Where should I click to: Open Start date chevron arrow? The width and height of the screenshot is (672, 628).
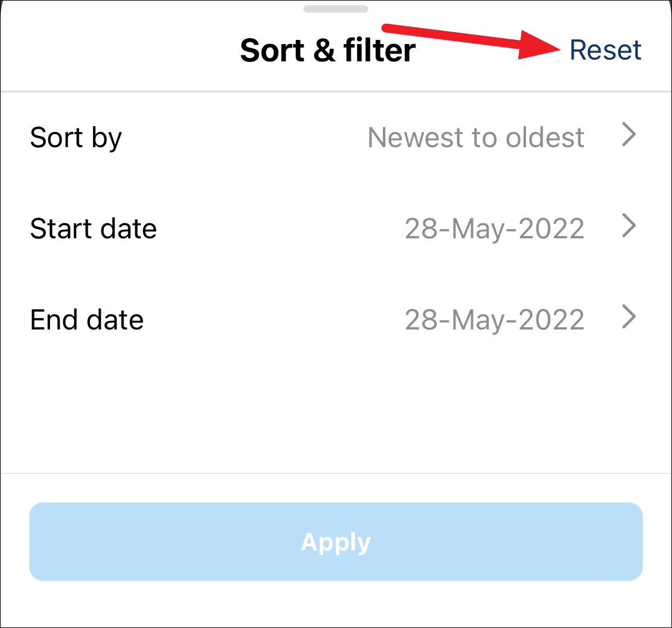[629, 226]
